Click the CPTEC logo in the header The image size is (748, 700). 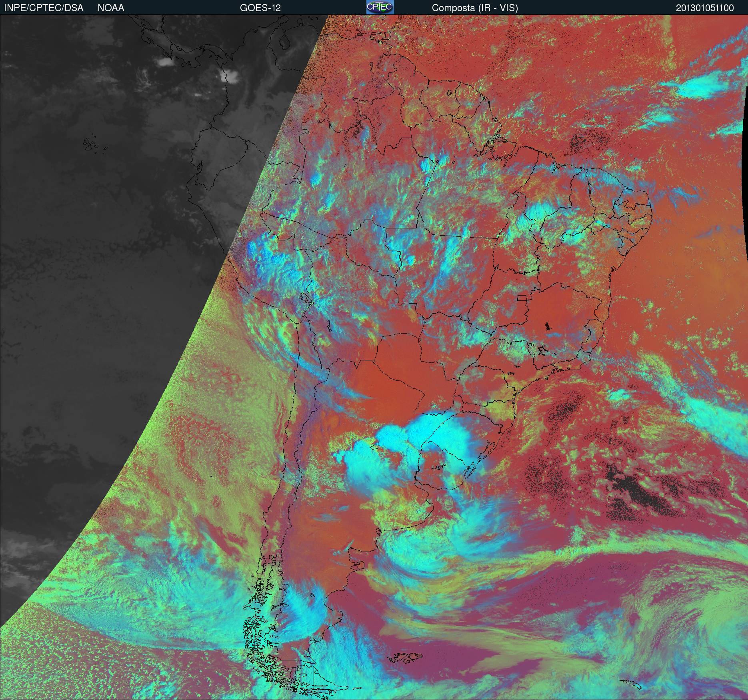coord(380,7)
